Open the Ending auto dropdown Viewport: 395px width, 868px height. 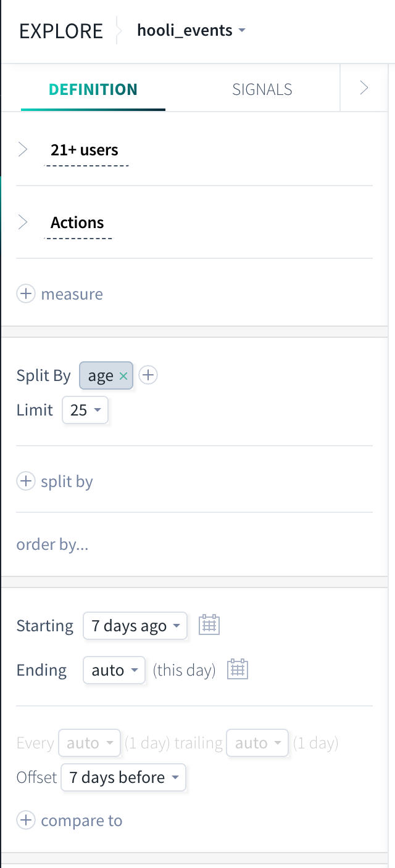click(114, 670)
